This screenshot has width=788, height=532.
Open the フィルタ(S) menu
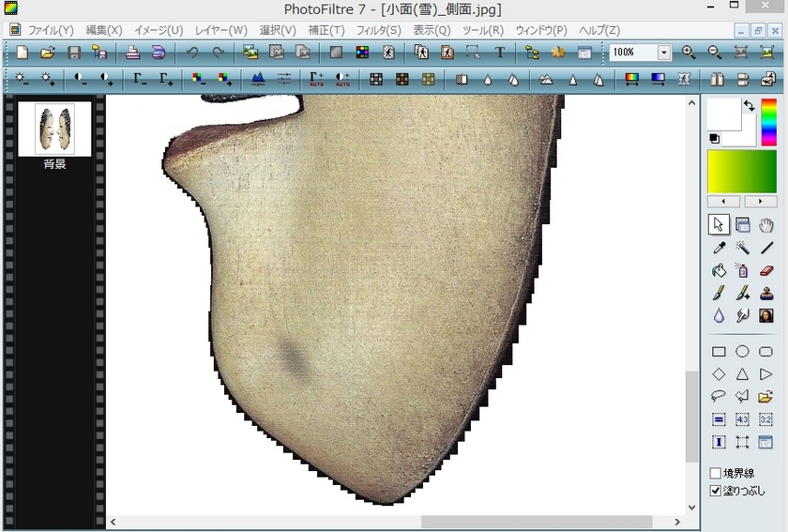[378, 30]
